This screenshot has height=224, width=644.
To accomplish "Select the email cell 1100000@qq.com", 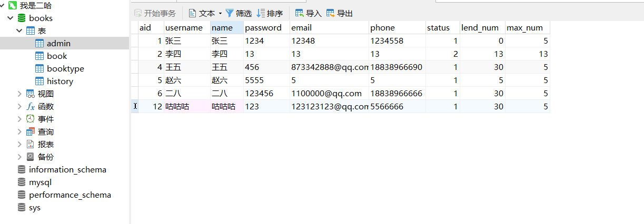I will (330, 94).
